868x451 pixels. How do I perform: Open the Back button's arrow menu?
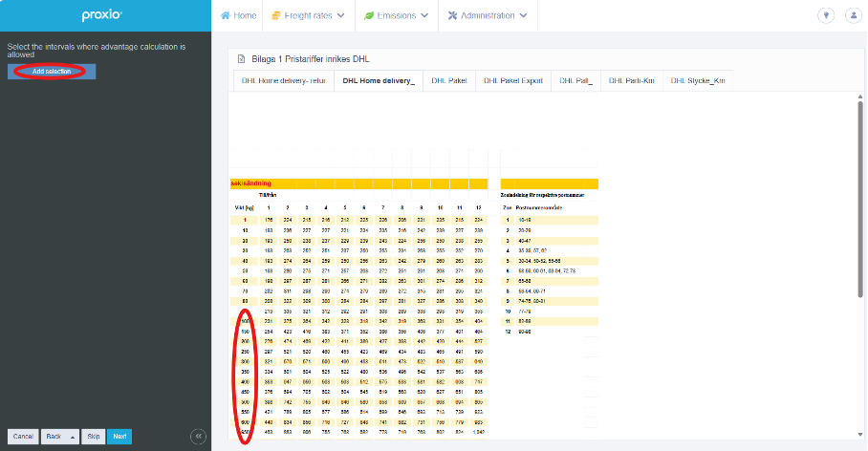[x=73, y=437]
